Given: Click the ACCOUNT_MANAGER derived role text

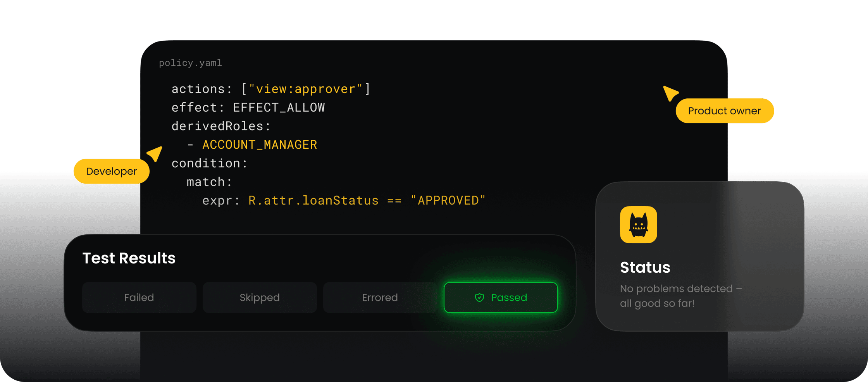Looking at the screenshot, I should tap(260, 144).
